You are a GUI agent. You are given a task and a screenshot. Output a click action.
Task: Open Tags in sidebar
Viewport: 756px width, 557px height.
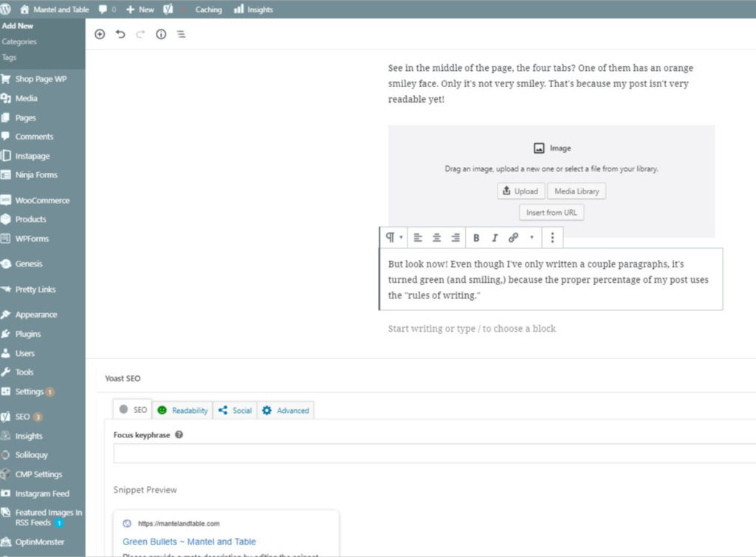coord(9,57)
